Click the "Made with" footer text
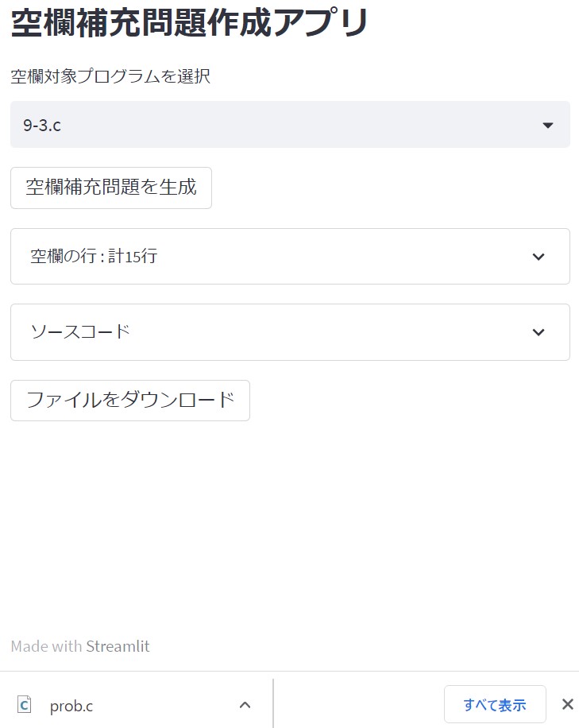The image size is (579, 728). click(46, 646)
